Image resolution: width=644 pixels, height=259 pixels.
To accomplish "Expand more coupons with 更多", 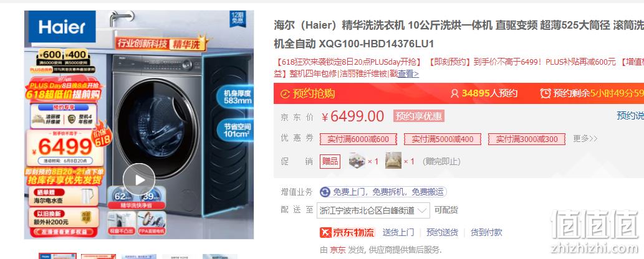I will coord(585,139).
